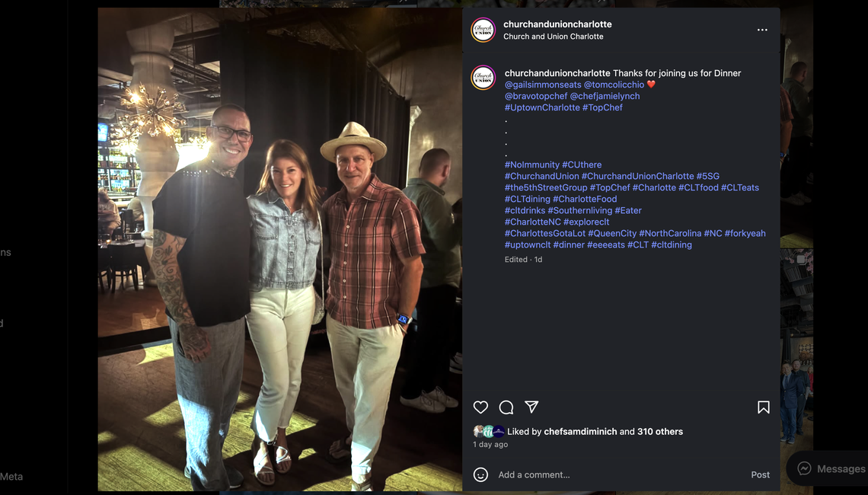The image size is (868, 495).
Task: Open churchandunioncharlotte's profile from the header username
Action: tap(557, 24)
